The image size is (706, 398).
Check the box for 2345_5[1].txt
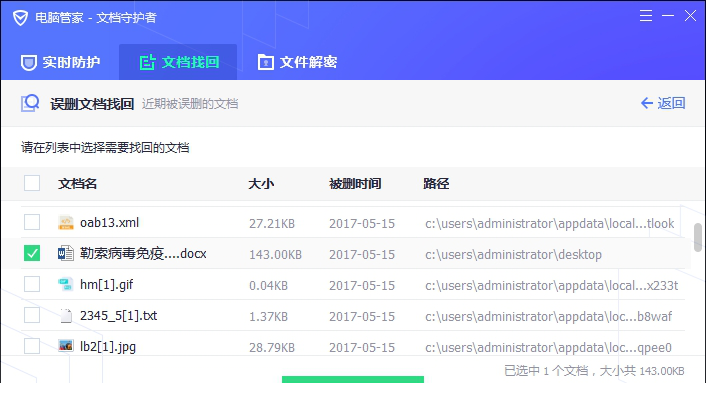32,315
